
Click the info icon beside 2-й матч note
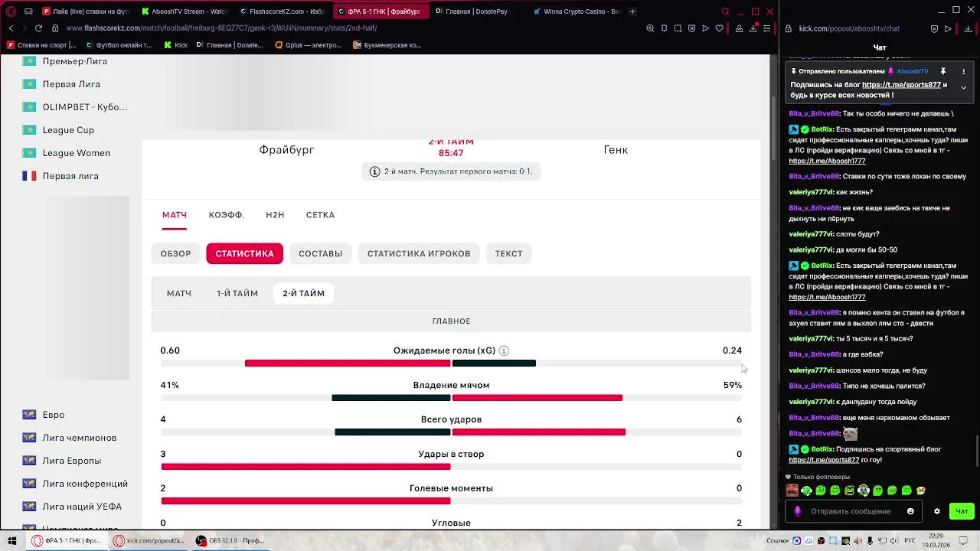(x=374, y=171)
